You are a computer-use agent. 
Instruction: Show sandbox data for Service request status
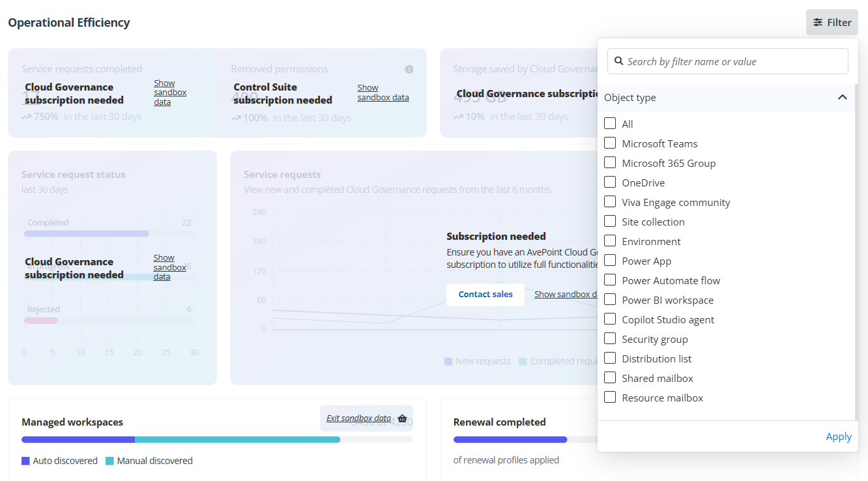point(169,267)
